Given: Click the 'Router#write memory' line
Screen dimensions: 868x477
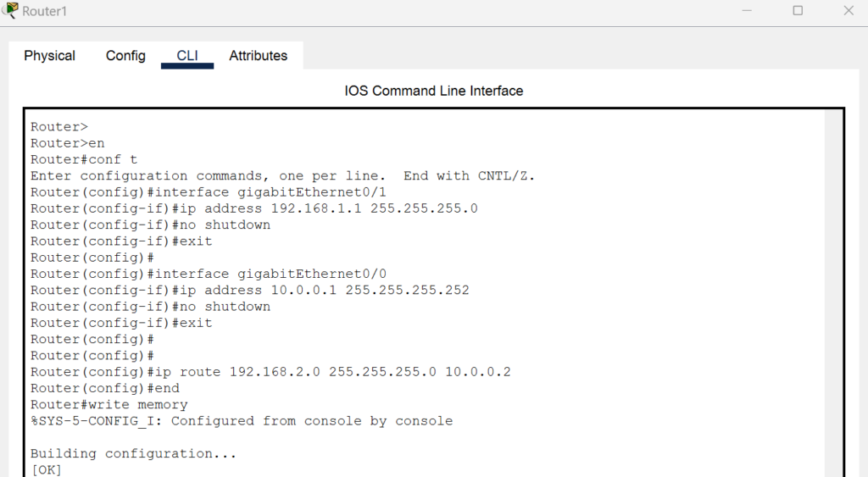Looking at the screenshot, I should (x=109, y=405).
